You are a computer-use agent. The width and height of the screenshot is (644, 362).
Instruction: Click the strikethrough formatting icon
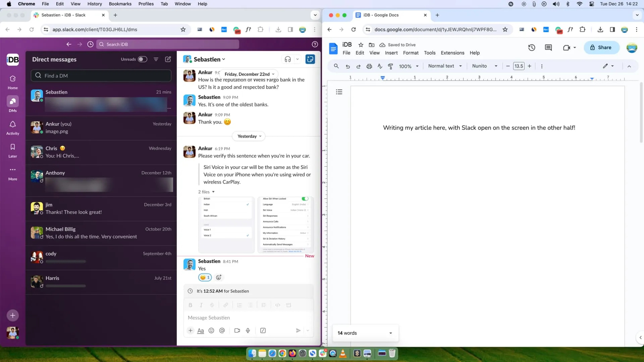[x=212, y=305]
